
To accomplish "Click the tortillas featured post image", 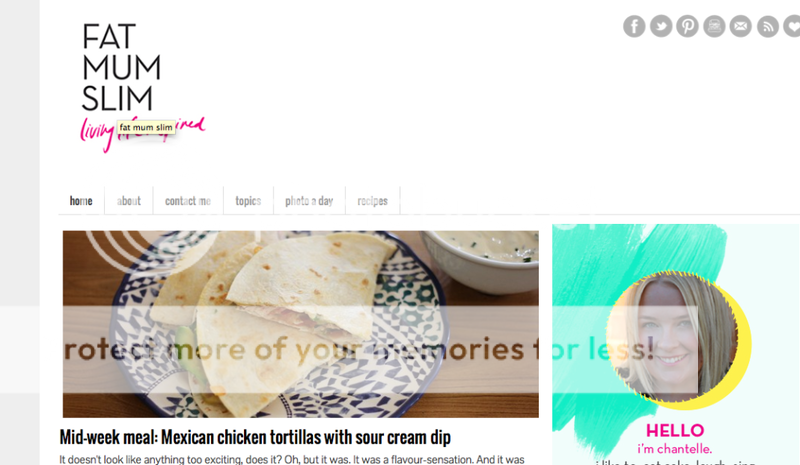I will (x=301, y=324).
